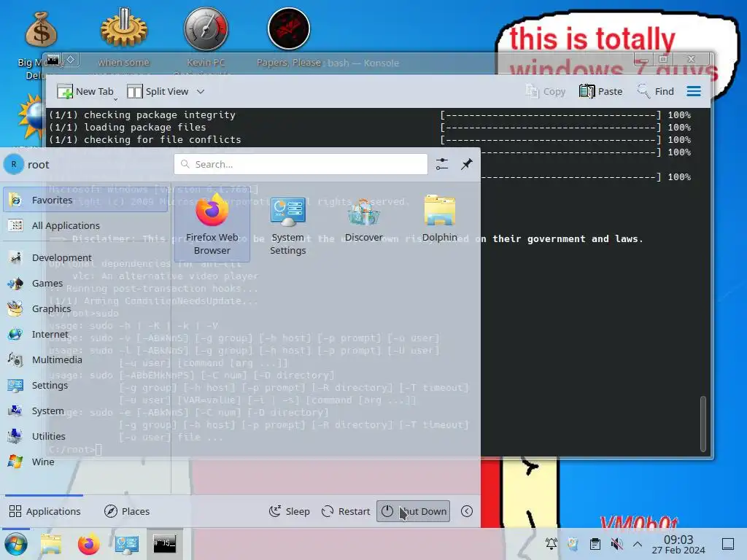
Task: Pin the application launcher open
Action: click(x=467, y=164)
